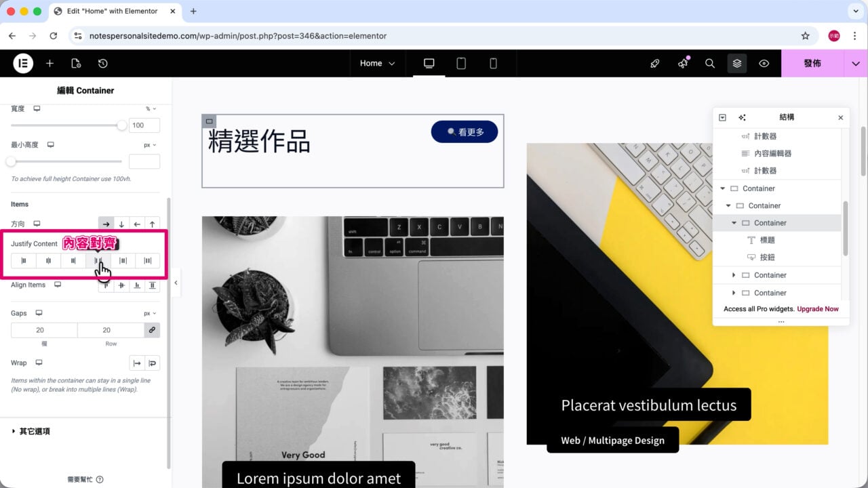Select Justify Content space evenly option
Screen dimensions: 868x488
(148, 261)
